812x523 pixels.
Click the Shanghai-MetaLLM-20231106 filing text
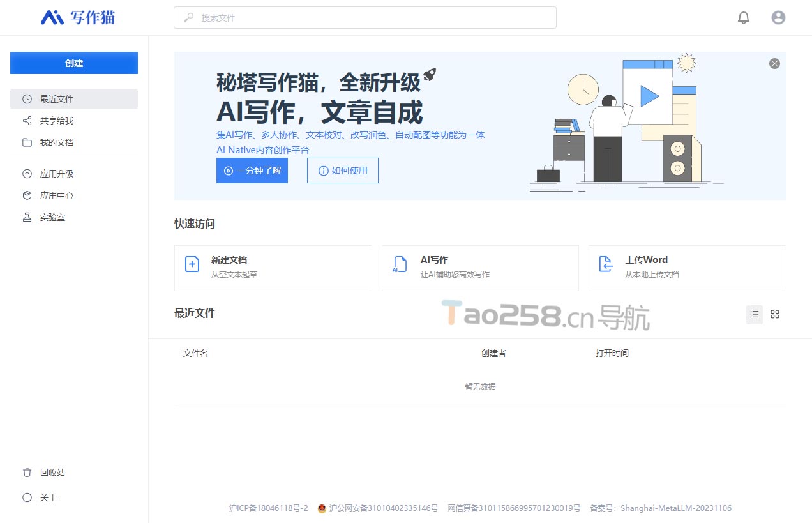pyautogui.click(x=661, y=508)
